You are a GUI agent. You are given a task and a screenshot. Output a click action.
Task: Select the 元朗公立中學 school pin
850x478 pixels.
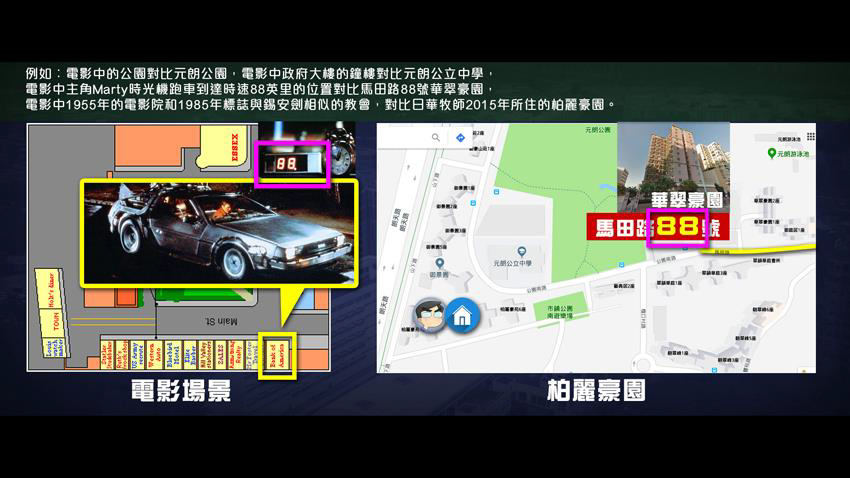(x=521, y=252)
